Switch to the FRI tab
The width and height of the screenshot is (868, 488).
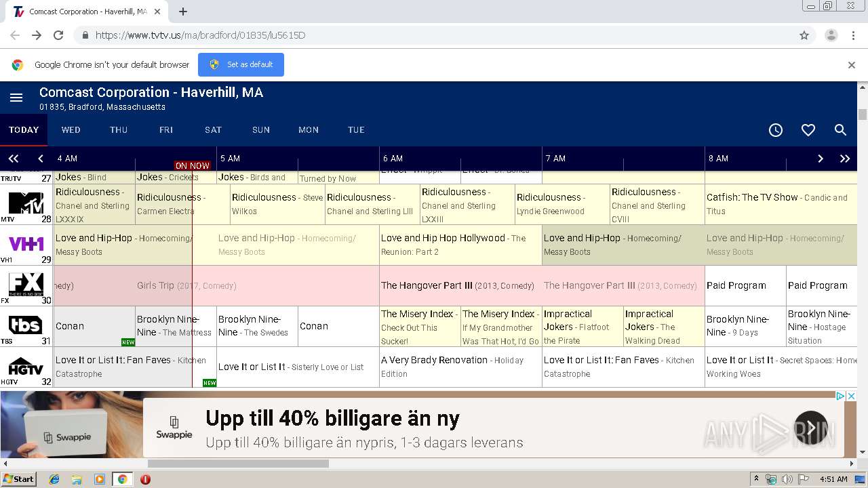click(x=166, y=130)
